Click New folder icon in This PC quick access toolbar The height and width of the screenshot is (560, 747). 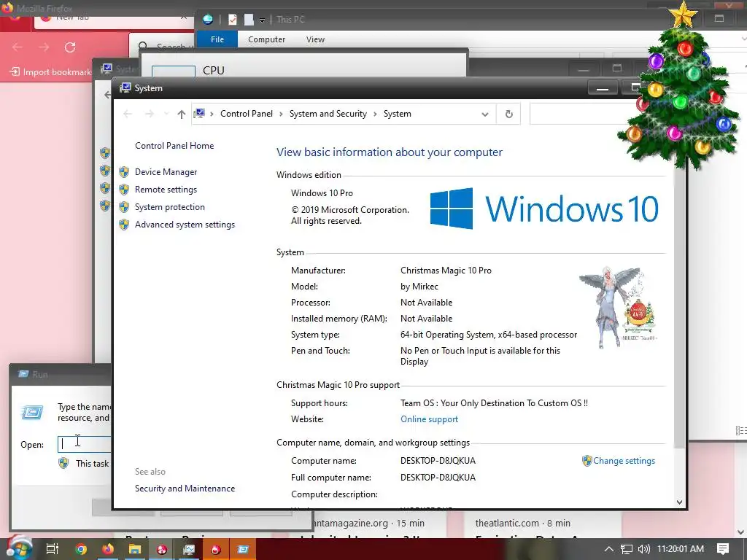[249, 20]
